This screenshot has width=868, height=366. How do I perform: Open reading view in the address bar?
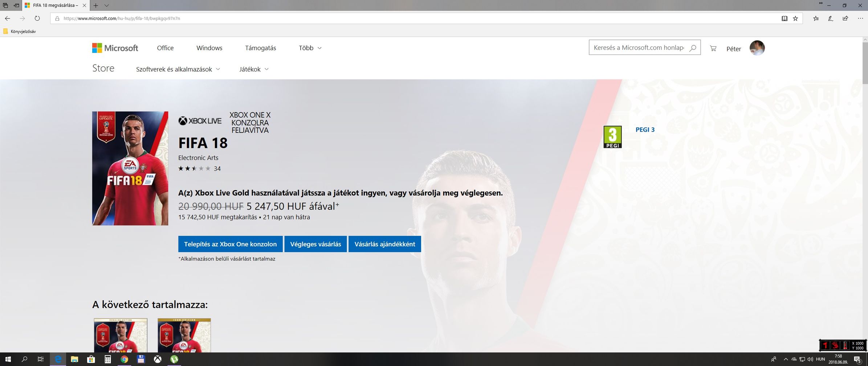[785, 18]
